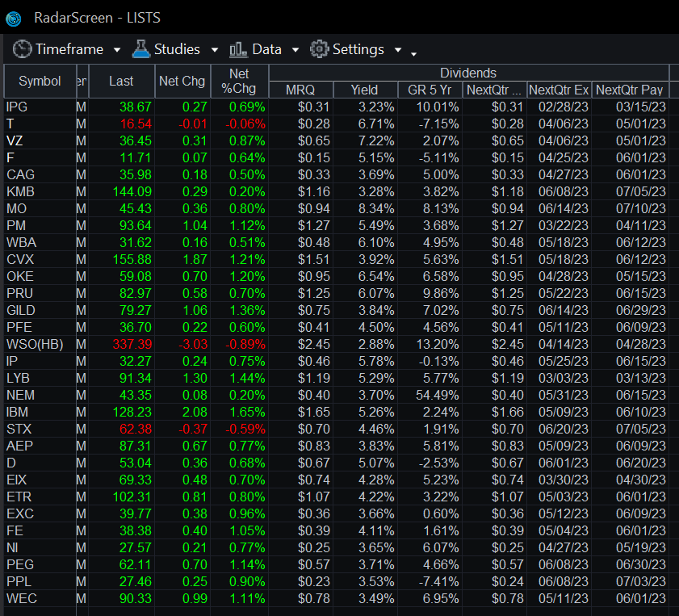The width and height of the screenshot is (679, 616).
Task: Select the IPG symbol row
Action: point(40,107)
